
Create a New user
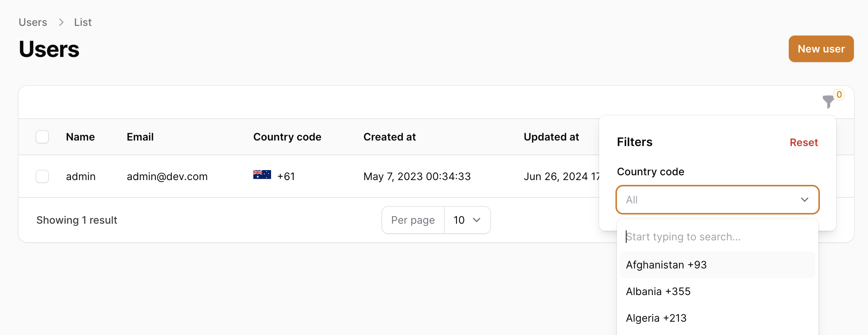(821, 48)
